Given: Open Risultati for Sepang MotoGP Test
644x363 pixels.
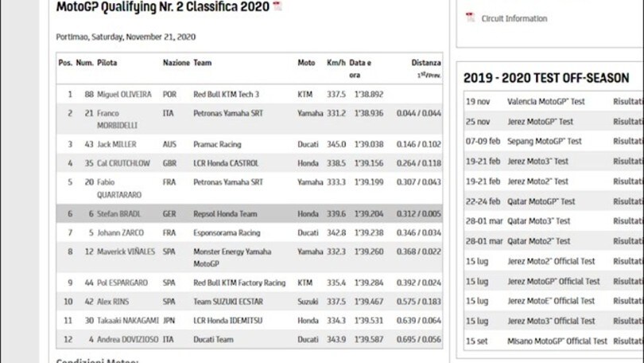Looking at the screenshot, I should 628,141.
